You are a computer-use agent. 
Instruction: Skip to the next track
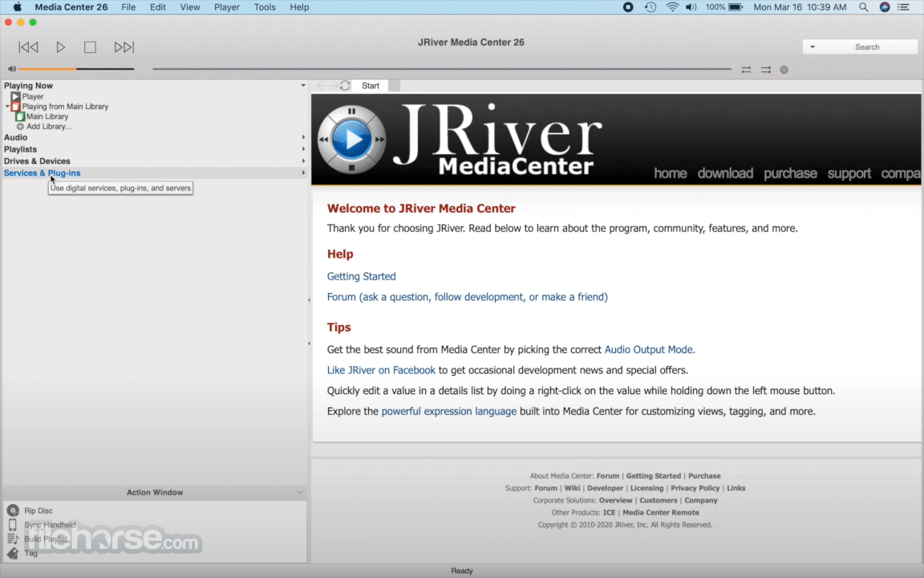(124, 47)
